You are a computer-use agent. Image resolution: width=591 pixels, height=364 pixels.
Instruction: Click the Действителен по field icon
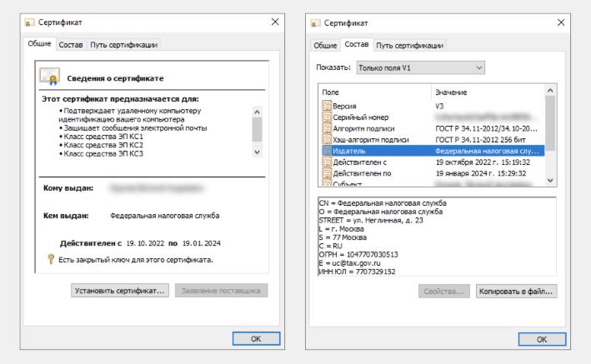[x=327, y=173]
